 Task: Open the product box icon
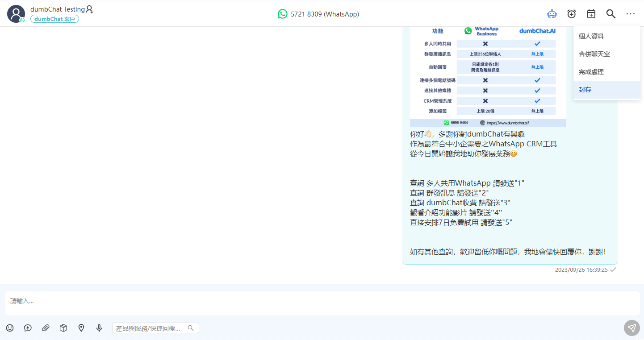pos(63,328)
